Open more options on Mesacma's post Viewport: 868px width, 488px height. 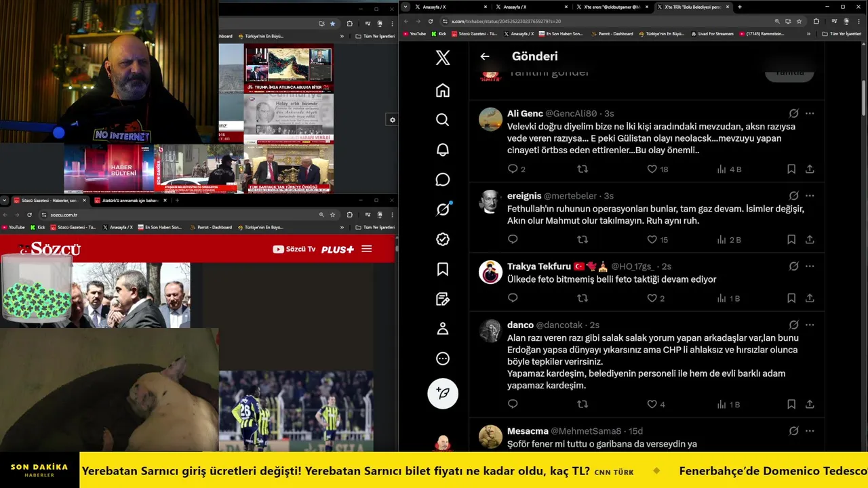[810, 431]
